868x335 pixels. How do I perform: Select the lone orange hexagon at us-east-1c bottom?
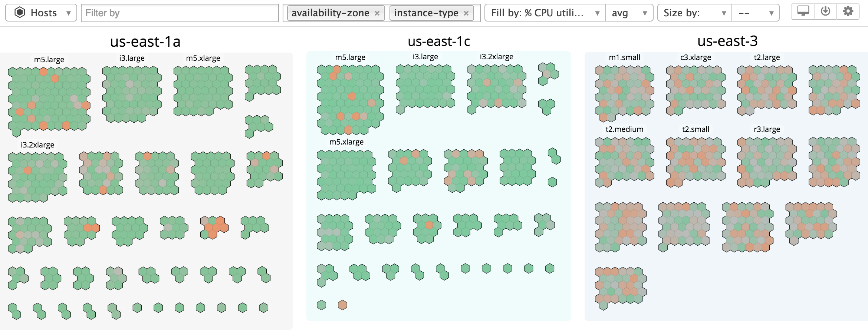[342, 304]
